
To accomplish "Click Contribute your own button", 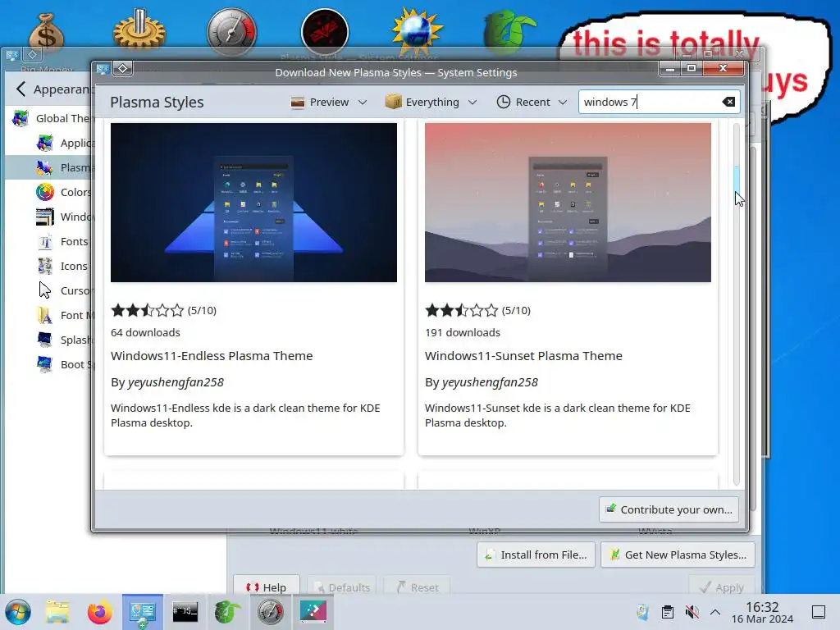I will click(669, 509).
